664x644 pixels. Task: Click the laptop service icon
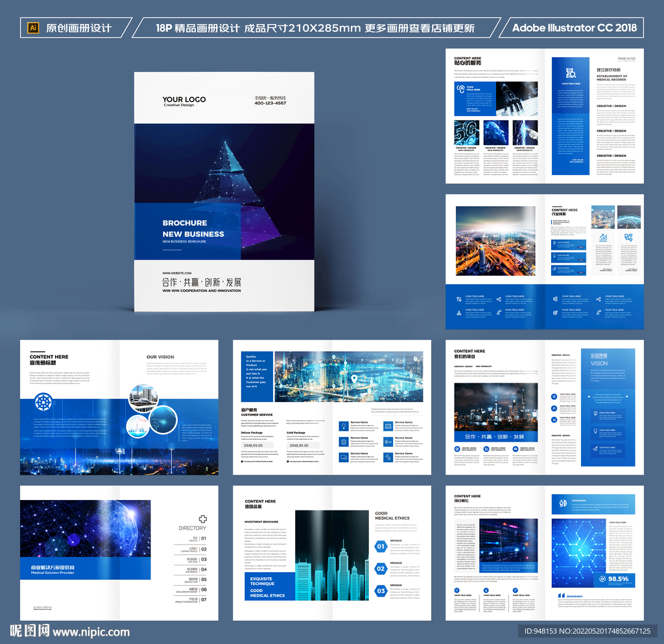(x=388, y=426)
